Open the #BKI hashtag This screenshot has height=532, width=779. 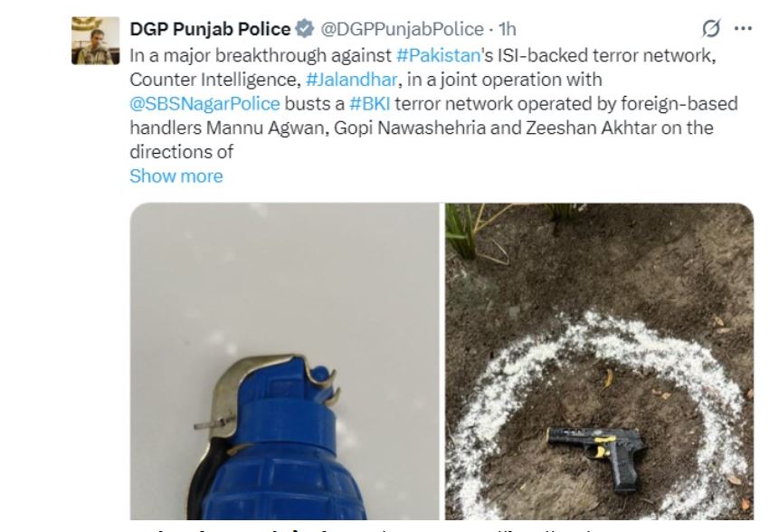370,104
